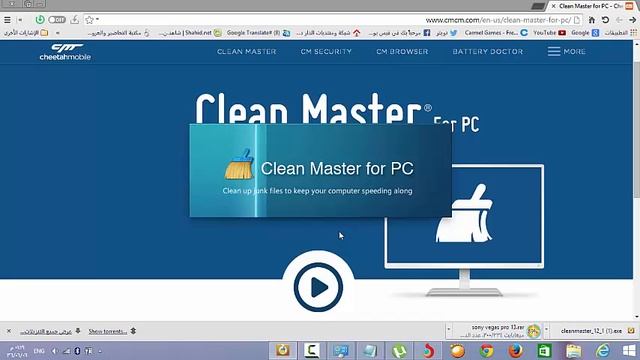This screenshot has width=640, height=360.
Task: Select the Clean Master for PC tab
Action: 590,6
